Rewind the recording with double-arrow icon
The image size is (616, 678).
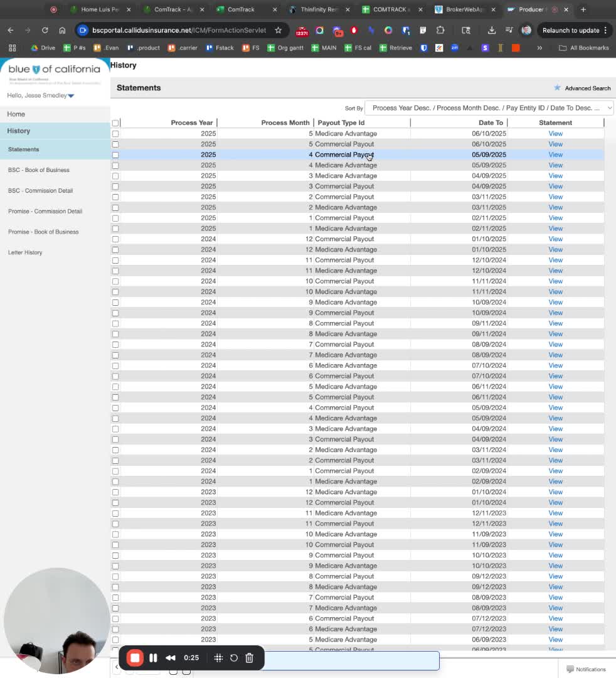[x=171, y=658]
